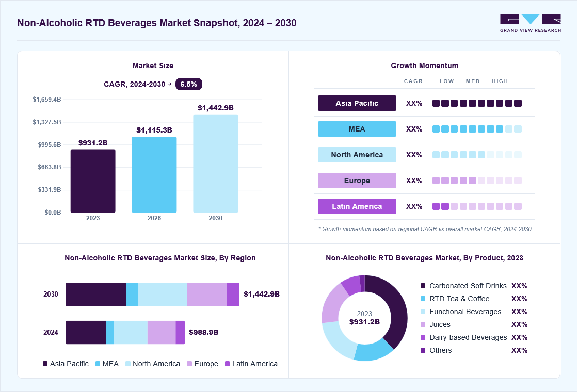Click the $0.0B axis value
Screen dimensions: 578x392
[53, 213]
